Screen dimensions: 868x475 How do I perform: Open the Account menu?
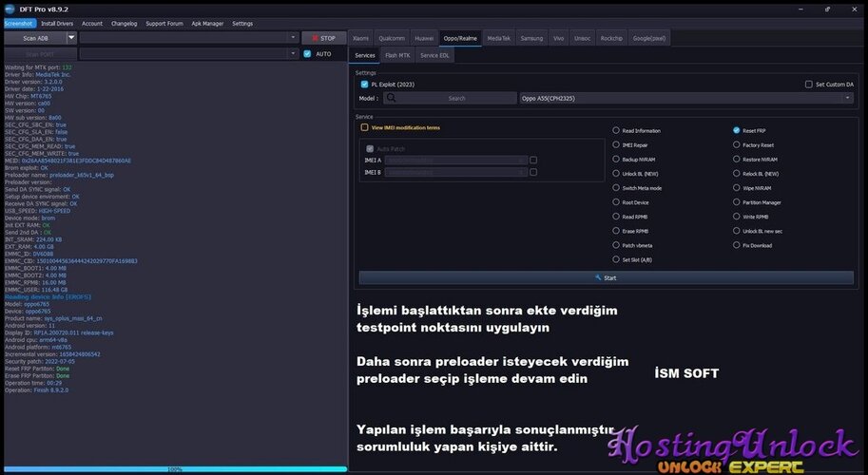92,23
